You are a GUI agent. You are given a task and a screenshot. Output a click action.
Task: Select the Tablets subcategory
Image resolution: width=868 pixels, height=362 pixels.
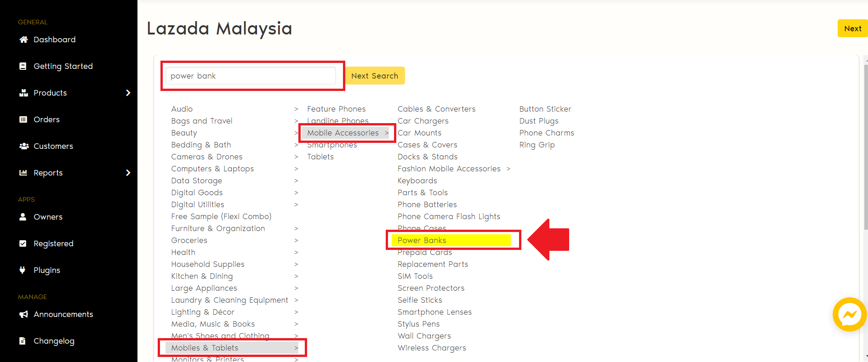320,157
